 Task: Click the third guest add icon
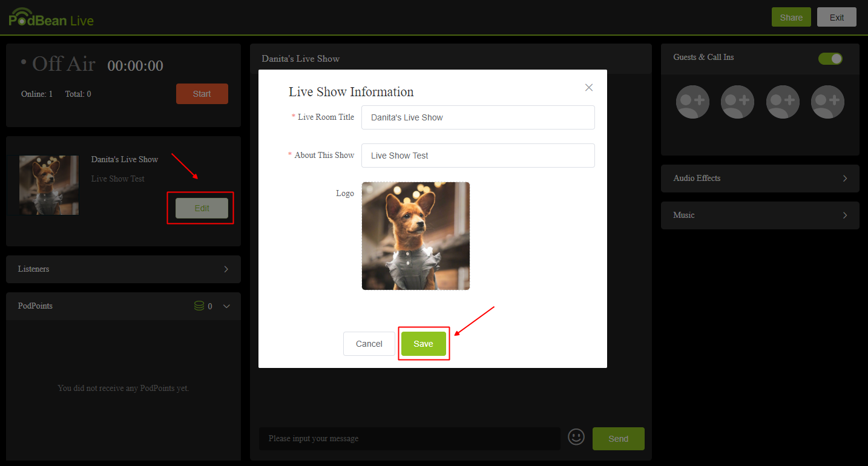(783, 102)
